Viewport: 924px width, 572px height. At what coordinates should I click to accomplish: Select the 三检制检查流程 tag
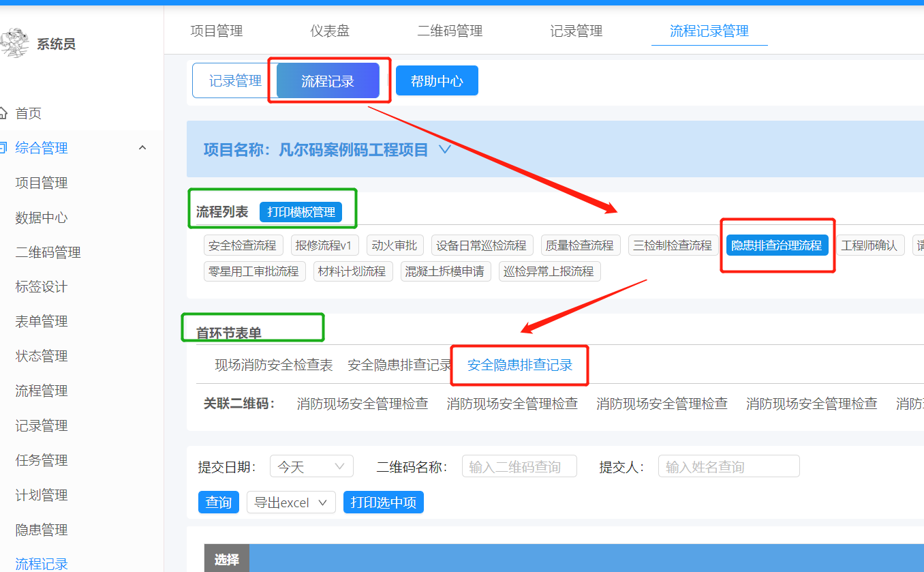[673, 245]
